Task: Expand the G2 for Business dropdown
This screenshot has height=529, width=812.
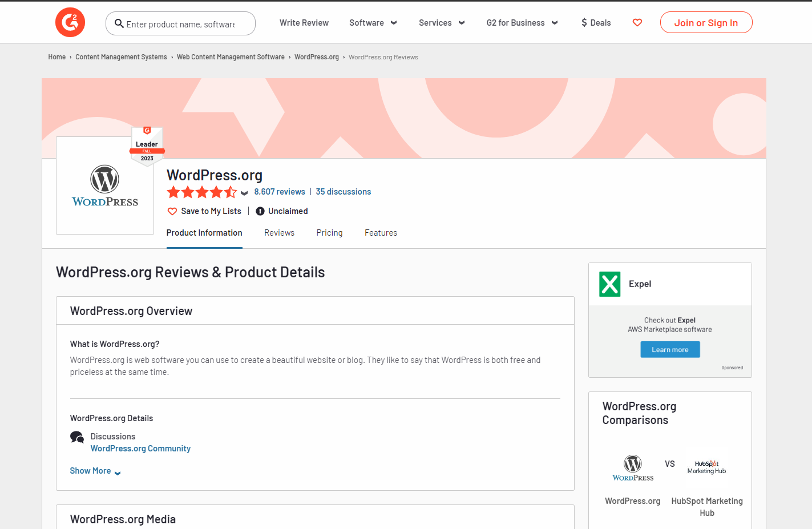Action: pyautogui.click(x=522, y=23)
